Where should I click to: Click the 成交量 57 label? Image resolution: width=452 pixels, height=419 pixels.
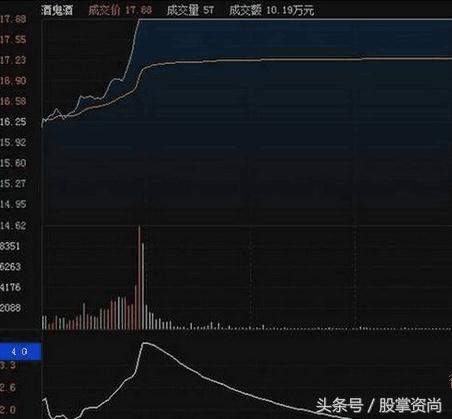pos(190,10)
